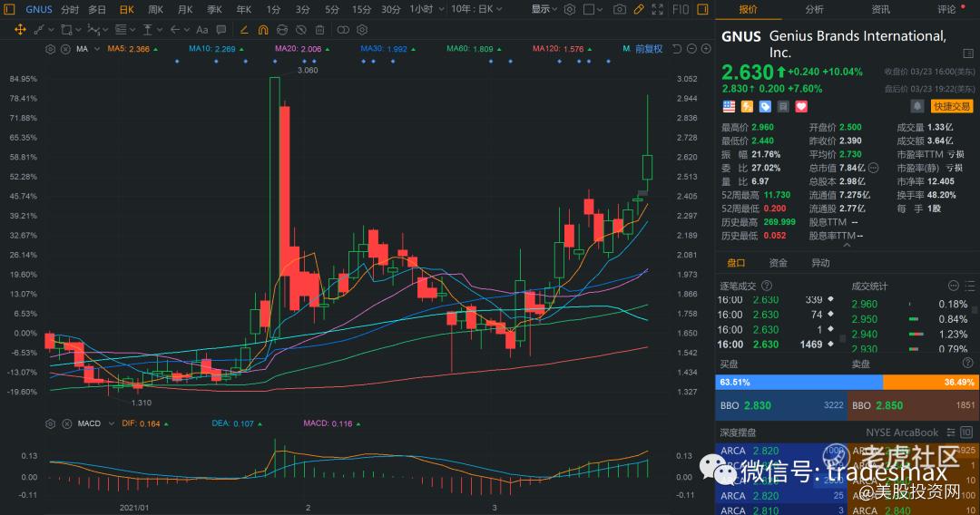The height and width of the screenshot is (515, 980).
Task: Toggle the right quote panel icon
Action: (703, 9)
